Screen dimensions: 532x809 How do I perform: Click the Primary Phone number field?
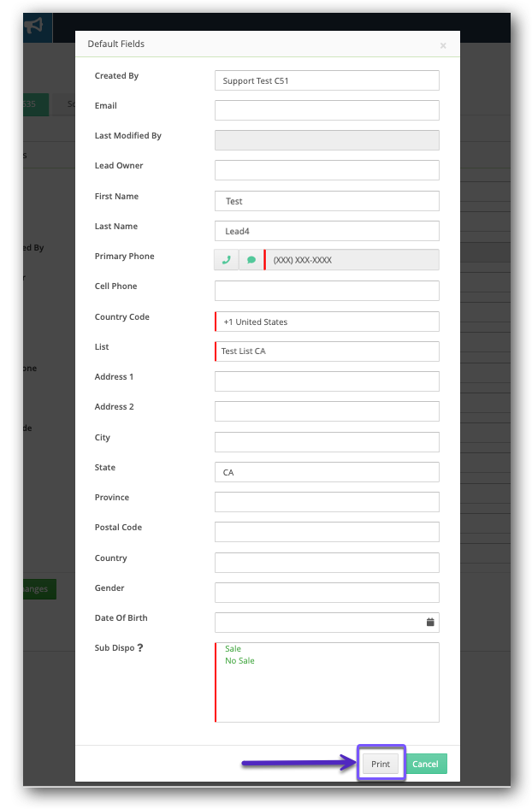[x=352, y=260]
